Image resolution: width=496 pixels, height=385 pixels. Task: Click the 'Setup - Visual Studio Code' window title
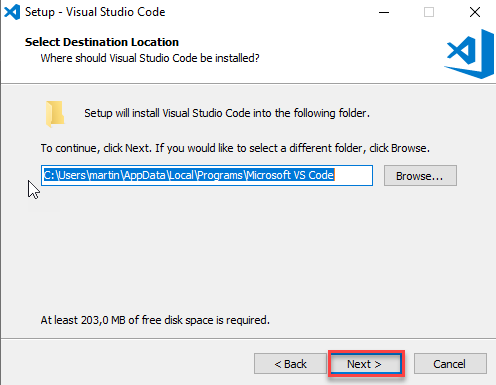[x=95, y=12]
